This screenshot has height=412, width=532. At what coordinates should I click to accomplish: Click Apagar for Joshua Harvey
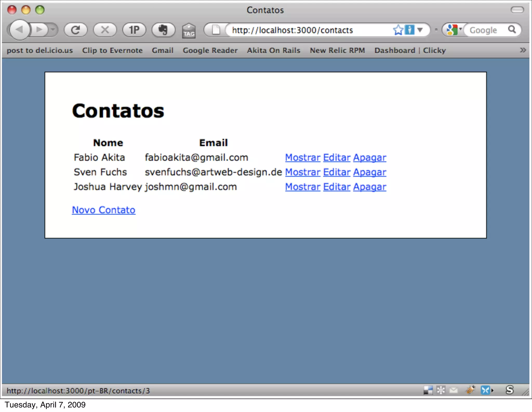(x=369, y=187)
